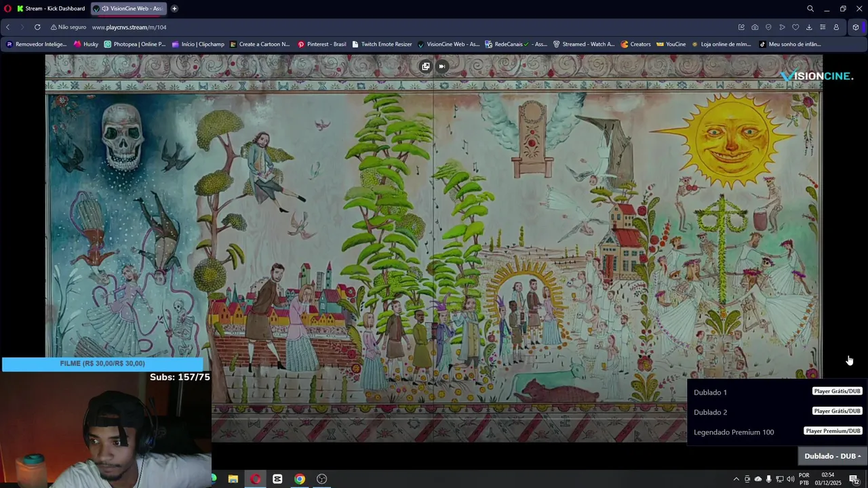Screen dimensions: 868x488
Task: Bookmark page with the heart icon
Action: pos(795,27)
